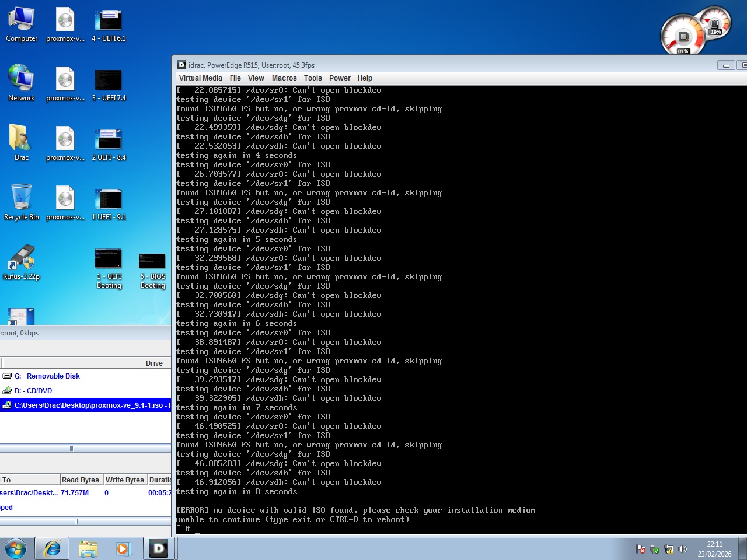This screenshot has height=560, width=747.
Task: Click the volume speaker tray icon
Action: [x=683, y=549]
